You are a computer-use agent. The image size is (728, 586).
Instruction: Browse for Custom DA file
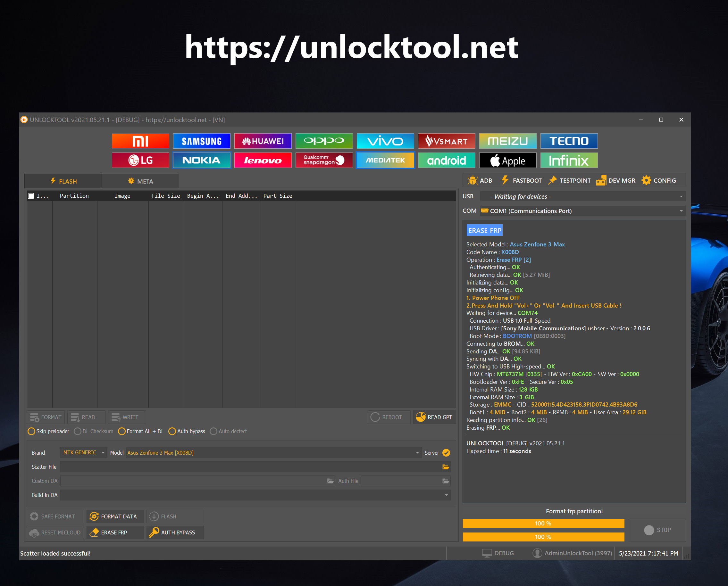pyautogui.click(x=330, y=481)
